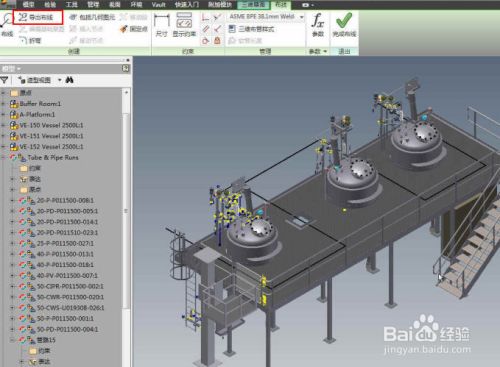Viewport: 500px width, 367px height.
Task: Select Tube & Pipe Runs node
Action: tap(53, 157)
